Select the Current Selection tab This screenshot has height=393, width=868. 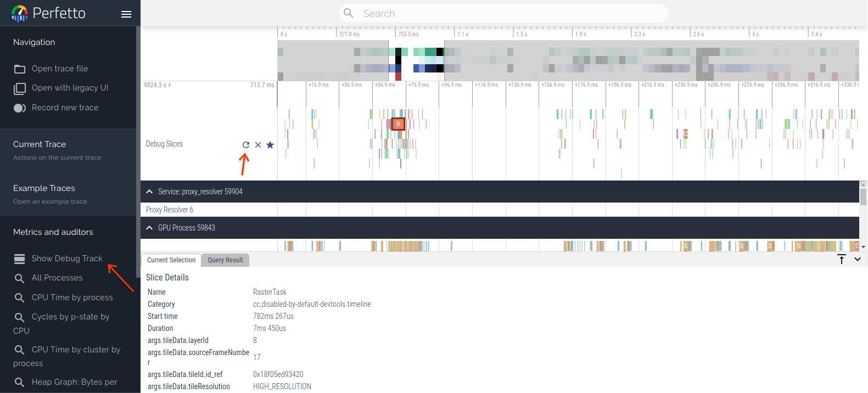[171, 260]
